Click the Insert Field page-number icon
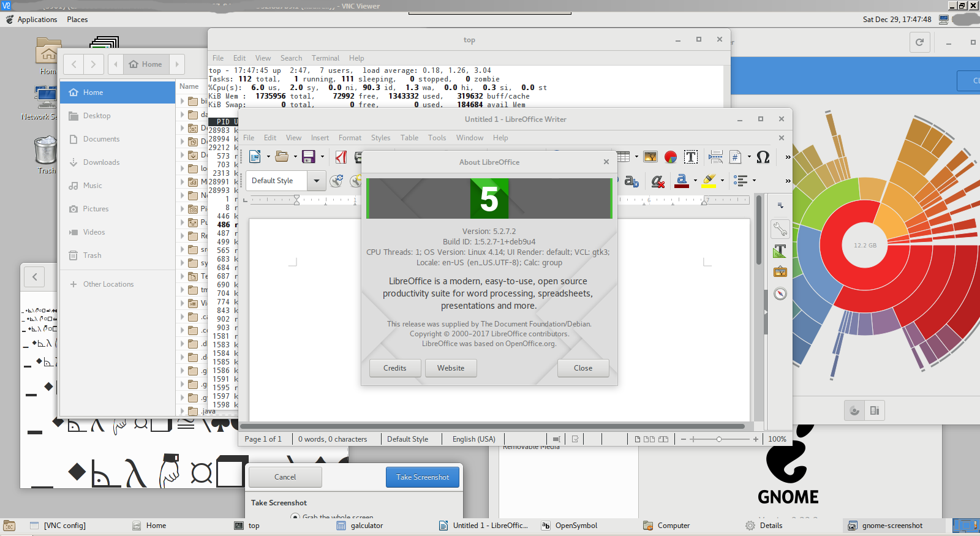980x536 pixels. point(736,157)
